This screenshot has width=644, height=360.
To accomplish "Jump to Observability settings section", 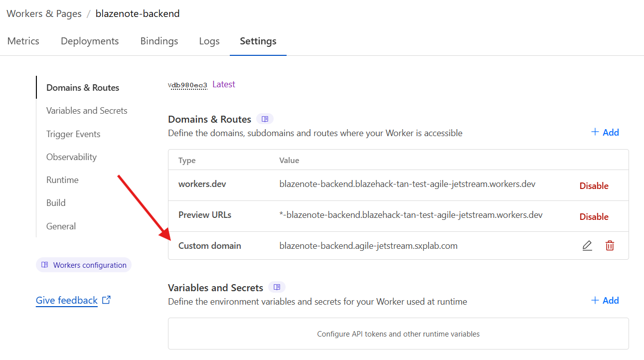I will pos(71,157).
